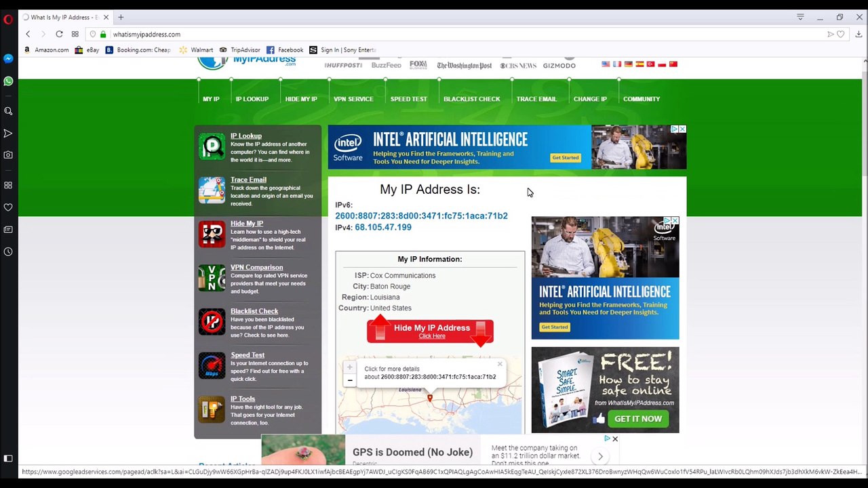Open the CHANGE IP navigation item
Viewport: 868px width, 488px height.
click(x=590, y=99)
